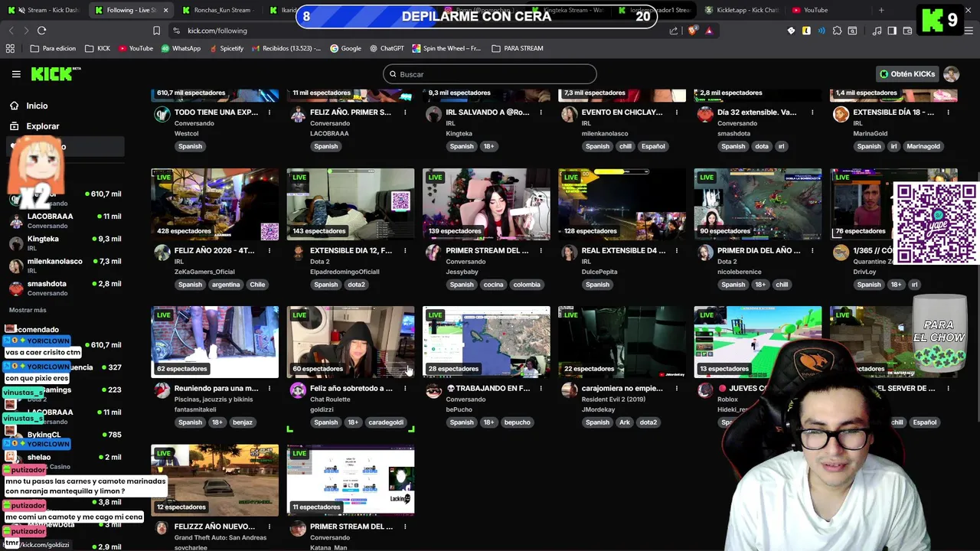This screenshot has height=551, width=980.
Task: Open ZeKaGamers_Oficial's channel avatar
Action: coord(162,253)
